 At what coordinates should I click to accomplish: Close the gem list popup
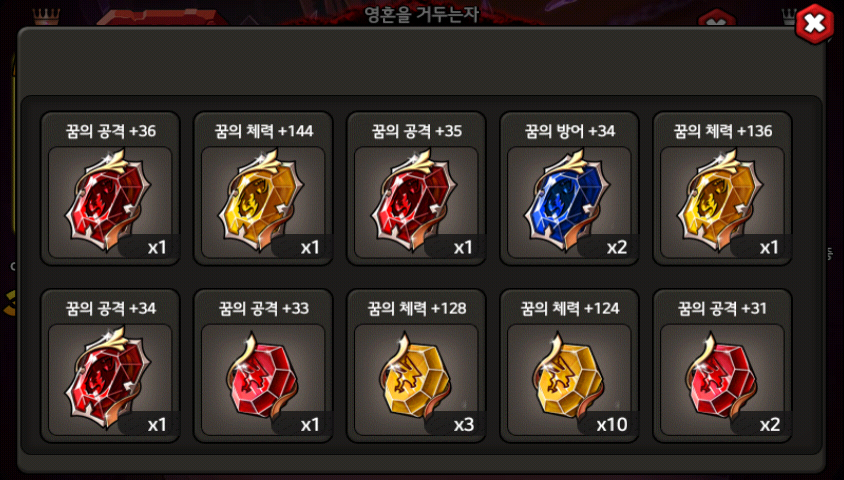814,23
